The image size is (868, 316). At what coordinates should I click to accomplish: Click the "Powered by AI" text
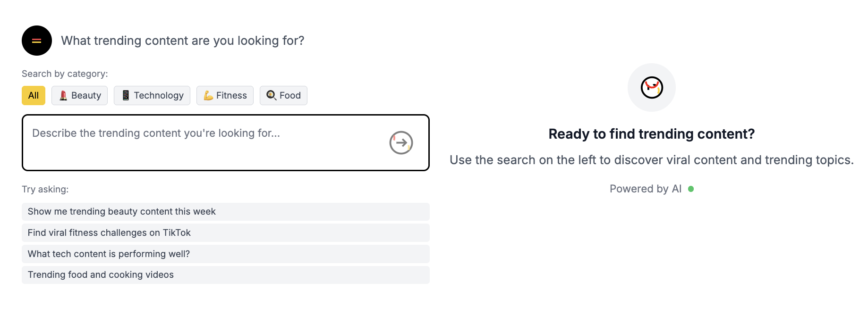click(645, 189)
